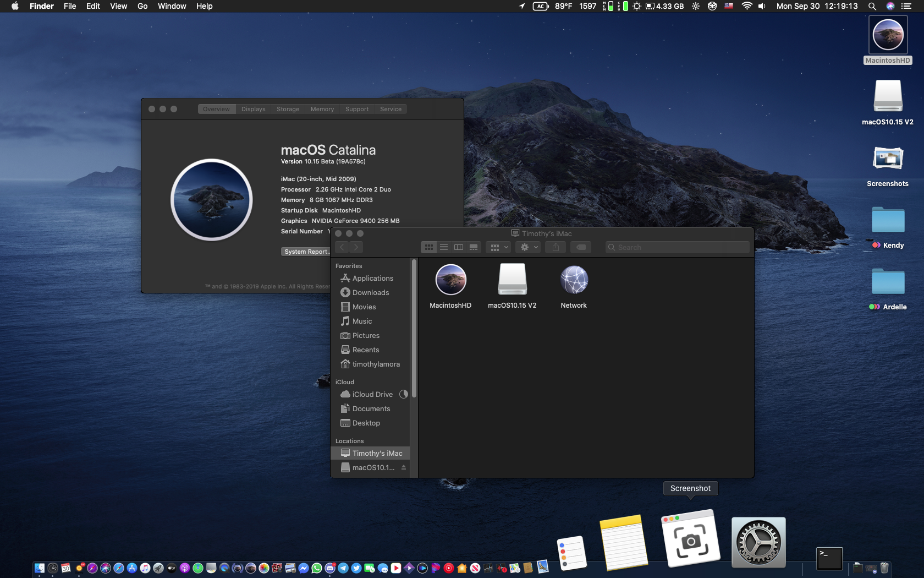
Task: Eject the macOS10.1... volume in sidebar
Action: [x=404, y=467]
